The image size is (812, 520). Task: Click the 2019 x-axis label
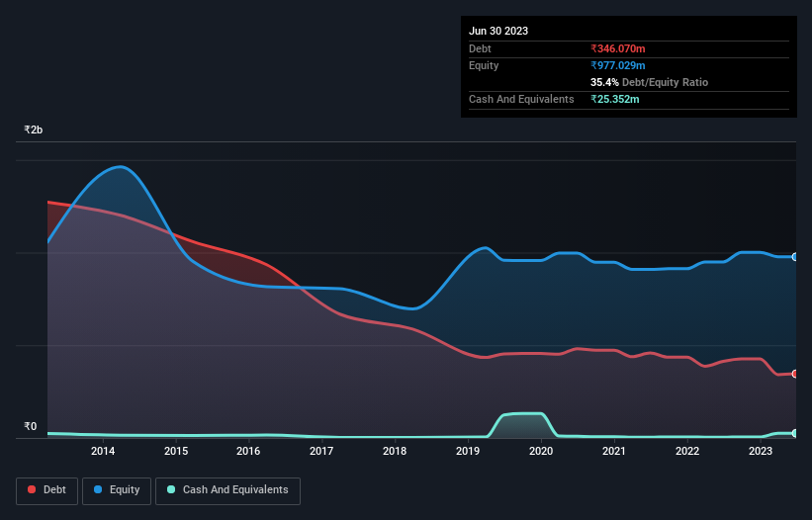click(468, 451)
